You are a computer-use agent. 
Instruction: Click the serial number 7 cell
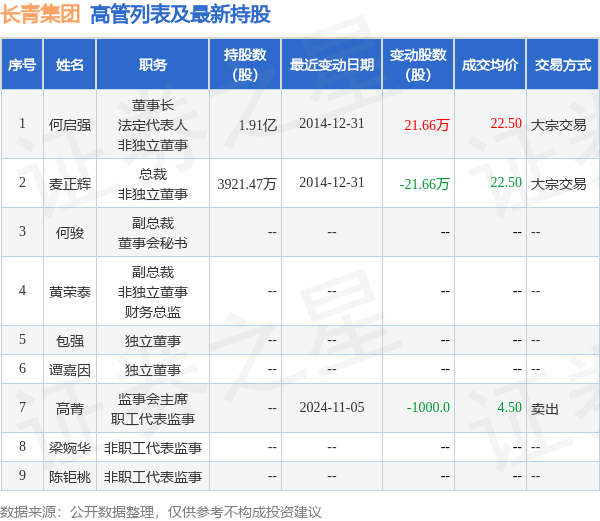coord(22,407)
